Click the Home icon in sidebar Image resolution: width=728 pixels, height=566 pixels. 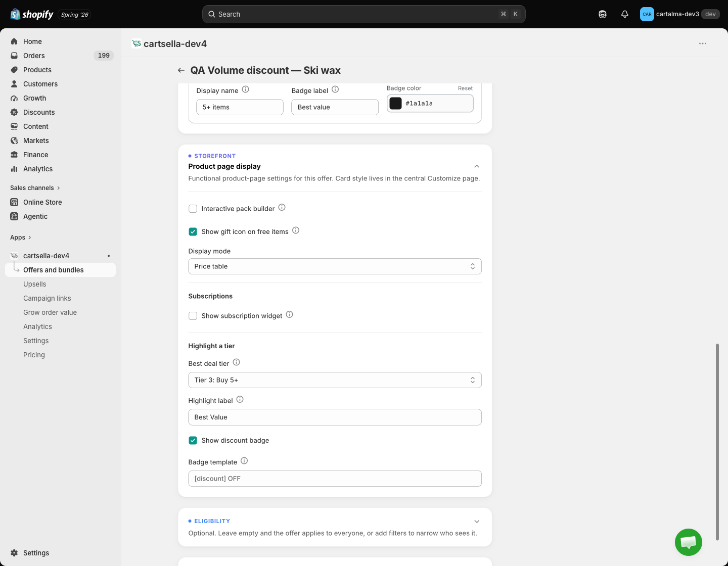click(14, 41)
